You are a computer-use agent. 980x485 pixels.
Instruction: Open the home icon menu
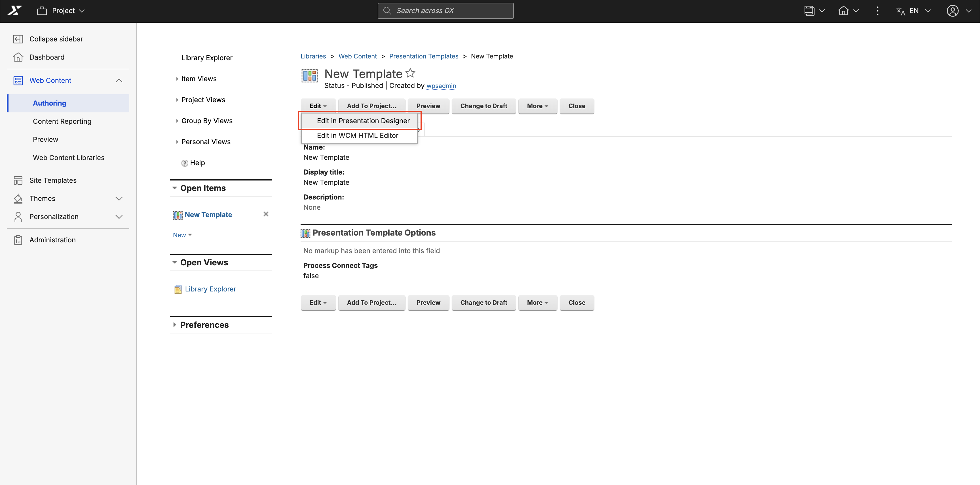(x=843, y=11)
